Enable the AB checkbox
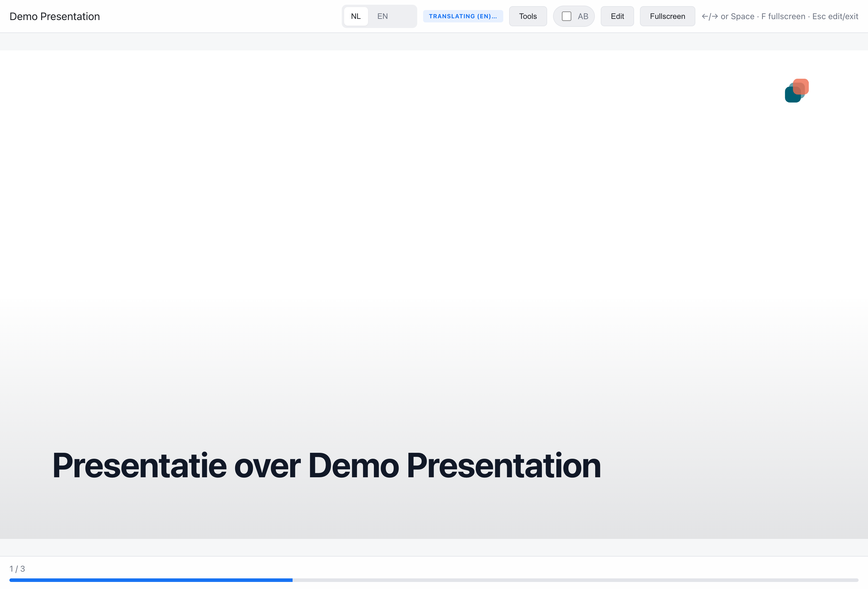The height and width of the screenshot is (589, 868). 566,16
